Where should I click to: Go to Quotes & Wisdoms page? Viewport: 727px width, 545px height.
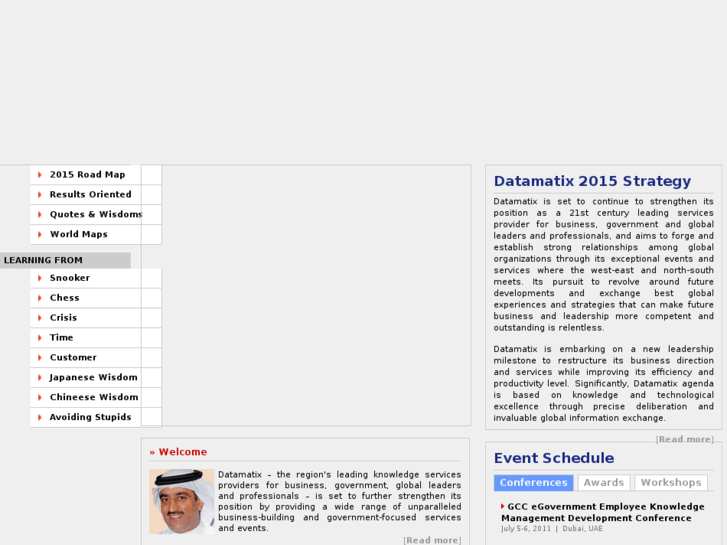96,215
